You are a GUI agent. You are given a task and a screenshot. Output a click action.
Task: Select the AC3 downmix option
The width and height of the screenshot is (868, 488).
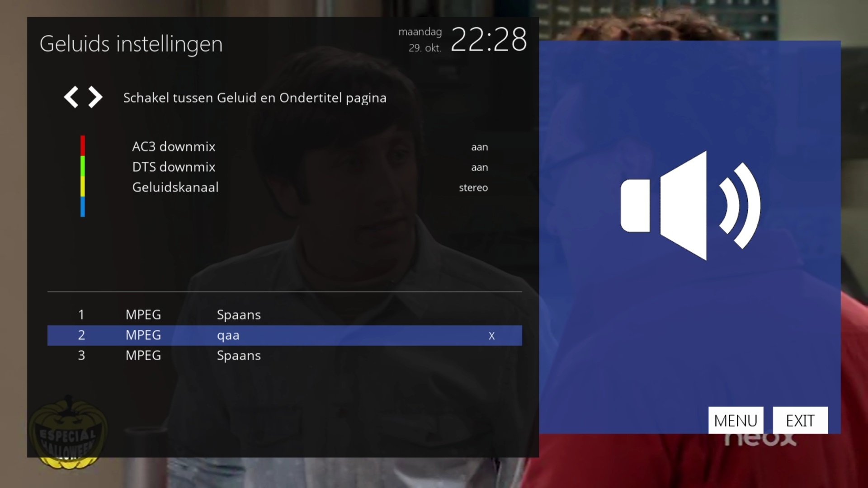coord(174,147)
